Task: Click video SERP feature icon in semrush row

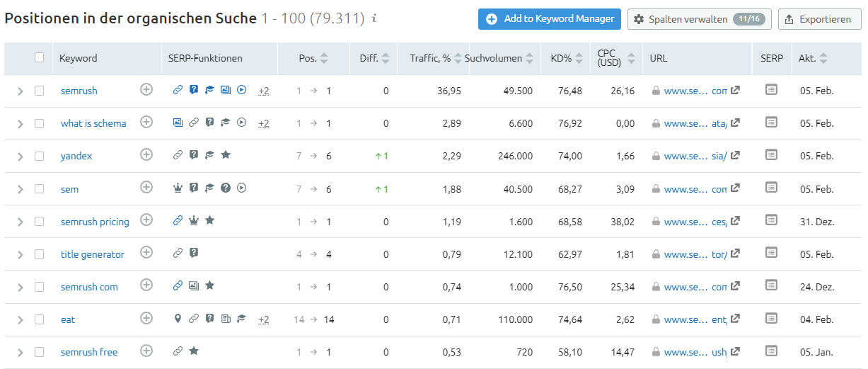Action: (x=241, y=90)
